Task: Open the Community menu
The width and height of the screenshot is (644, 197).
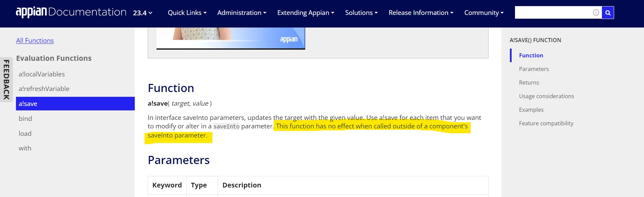Action: point(484,13)
